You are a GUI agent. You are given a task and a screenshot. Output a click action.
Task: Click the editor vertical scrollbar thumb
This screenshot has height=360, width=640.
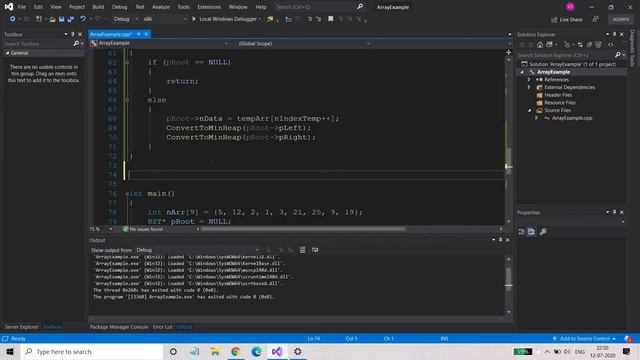point(509,161)
